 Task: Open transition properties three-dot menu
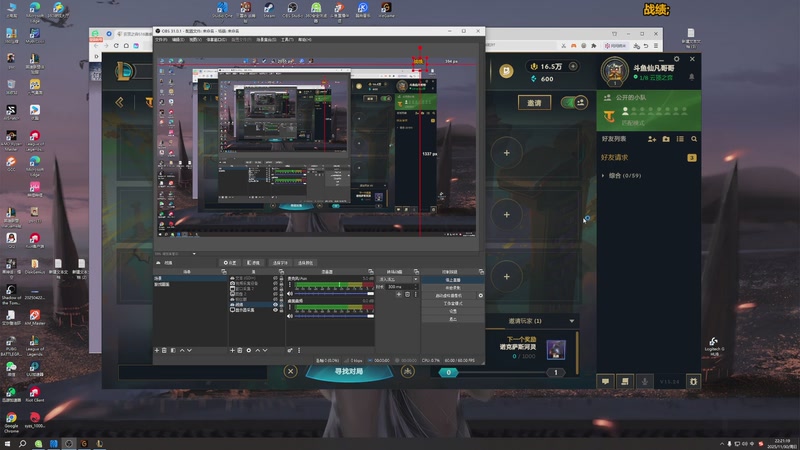pyautogui.click(x=415, y=294)
